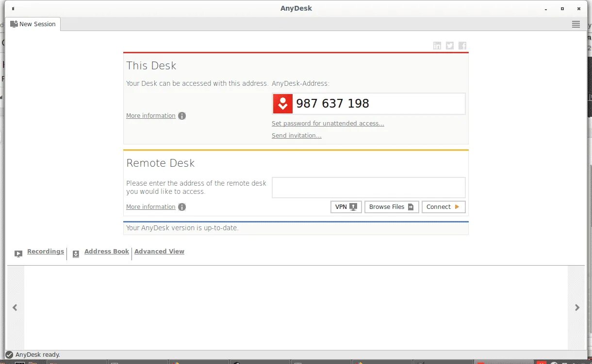
Task: Open Set password for unattended access
Action: click(328, 124)
